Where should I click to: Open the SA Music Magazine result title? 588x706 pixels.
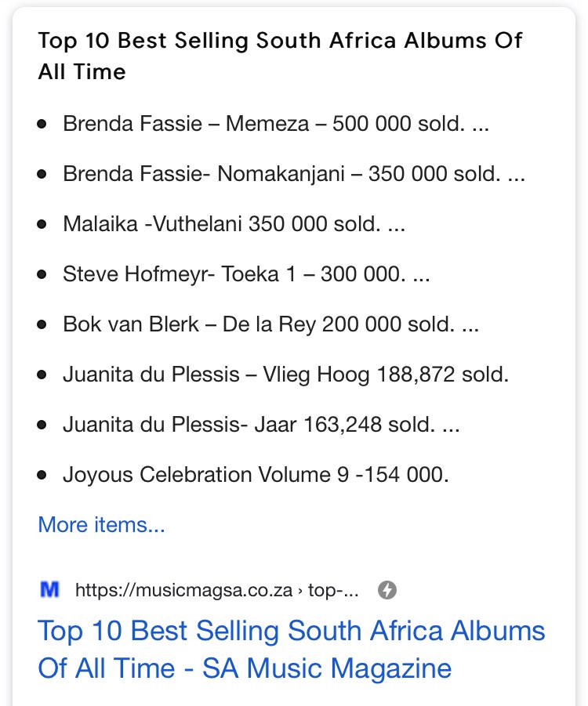tap(291, 649)
